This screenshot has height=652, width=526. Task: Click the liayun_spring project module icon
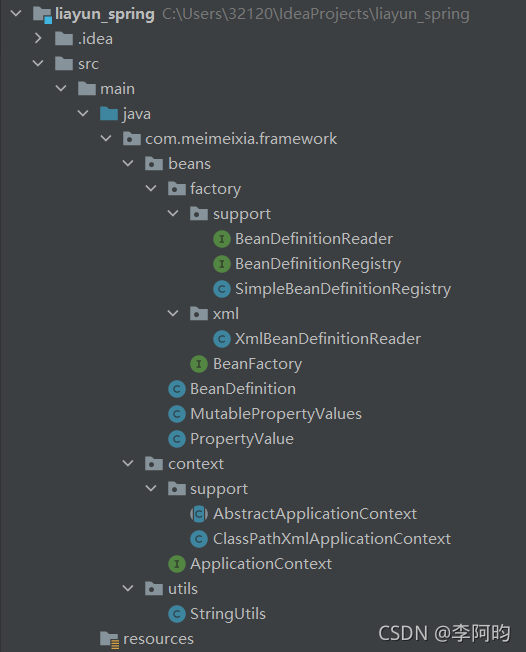coord(42,15)
